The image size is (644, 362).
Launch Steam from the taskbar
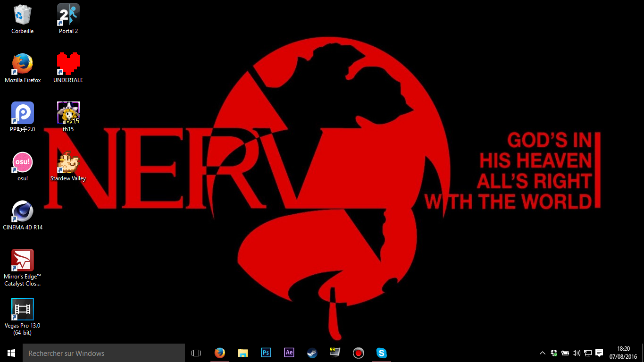pos(312,353)
